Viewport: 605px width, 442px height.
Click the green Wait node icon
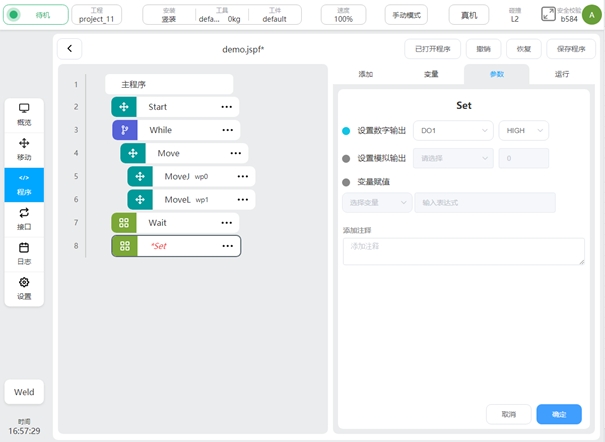coord(124,222)
